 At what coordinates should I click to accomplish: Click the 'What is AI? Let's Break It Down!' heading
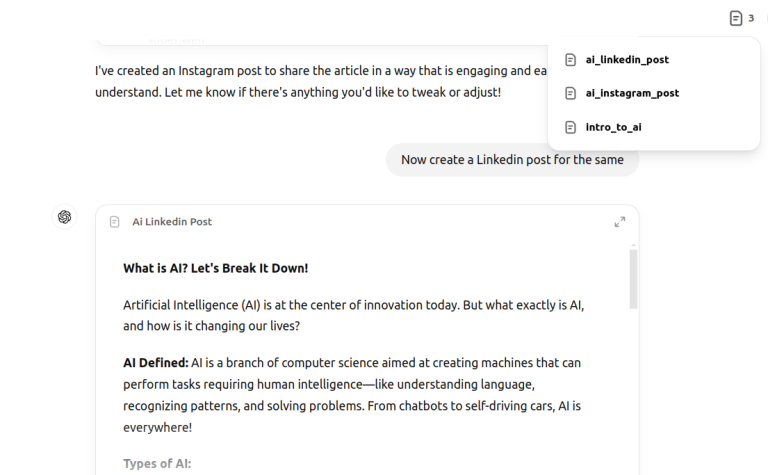pyautogui.click(x=215, y=268)
